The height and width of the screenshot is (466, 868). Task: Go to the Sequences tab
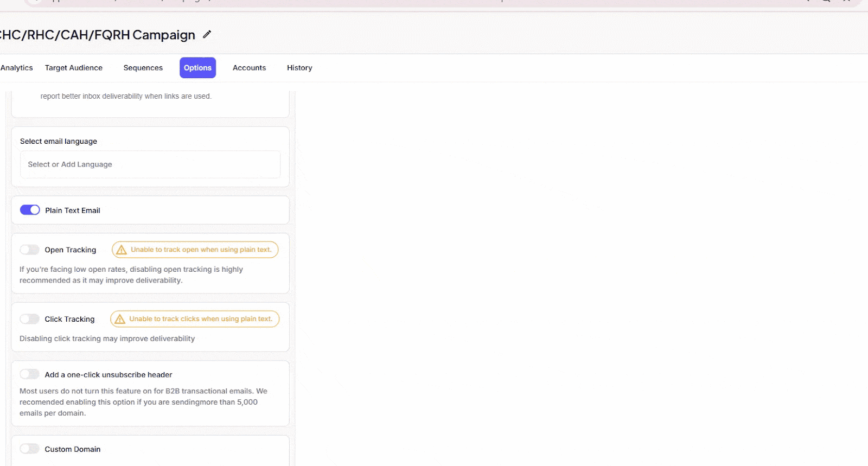point(143,68)
